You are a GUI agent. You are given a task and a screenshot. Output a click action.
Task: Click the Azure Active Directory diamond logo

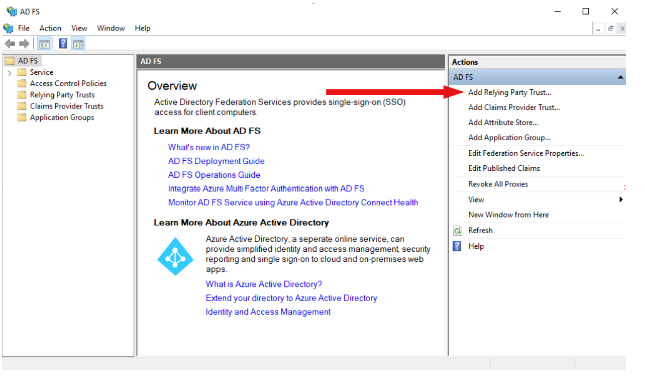click(x=175, y=256)
